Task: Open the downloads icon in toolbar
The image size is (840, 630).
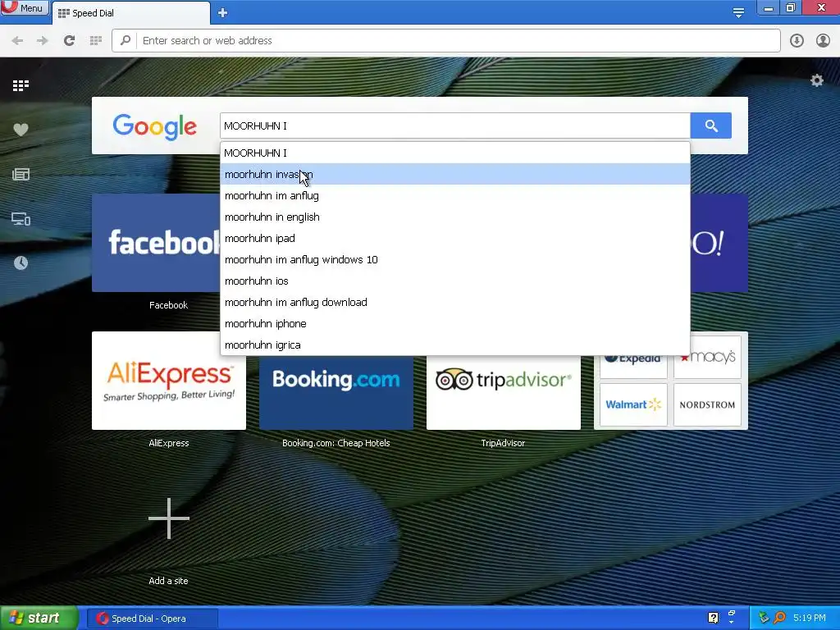Action: click(x=797, y=41)
